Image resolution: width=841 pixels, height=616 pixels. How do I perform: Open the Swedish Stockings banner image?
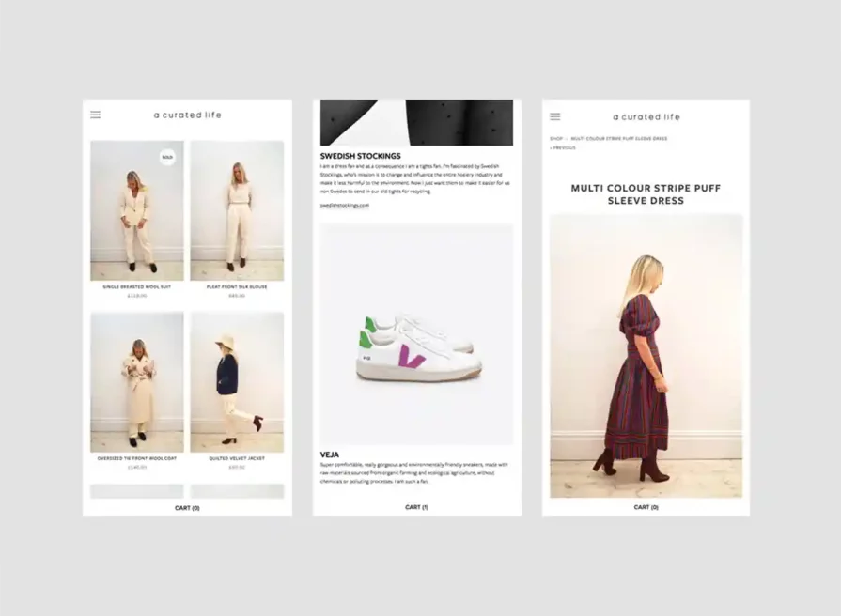pyautogui.click(x=417, y=122)
